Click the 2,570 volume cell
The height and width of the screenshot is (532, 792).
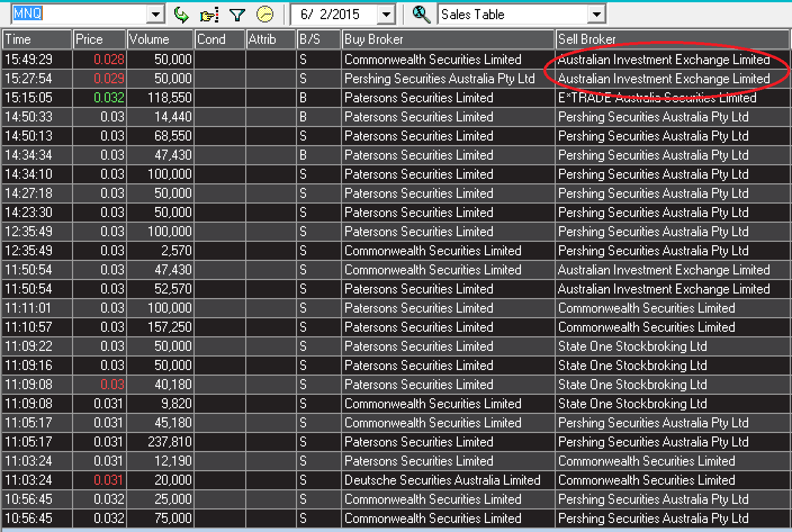click(x=160, y=251)
